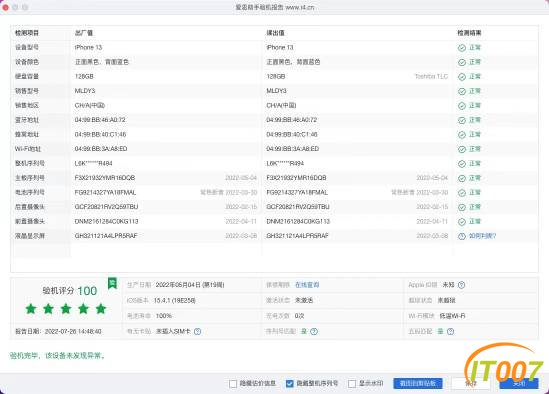Click the blue copy screenshot to clipboard button
Image resolution: width=549 pixels, height=394 pixels.
(418, 383)
